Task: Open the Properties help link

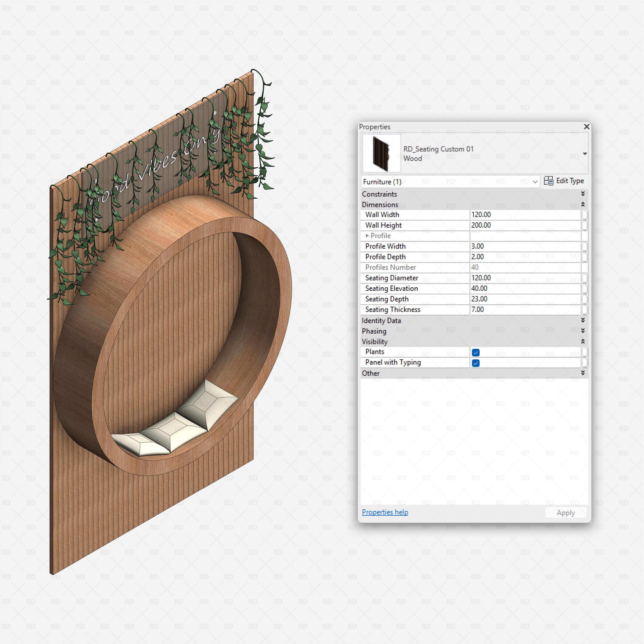Action: tap(385, 512)
